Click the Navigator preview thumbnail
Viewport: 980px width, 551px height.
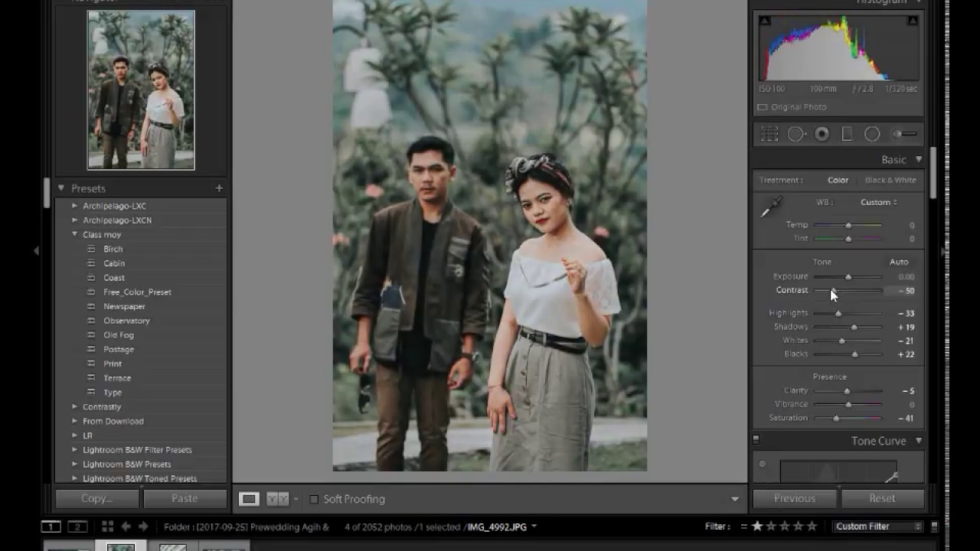tap(141, 90)
